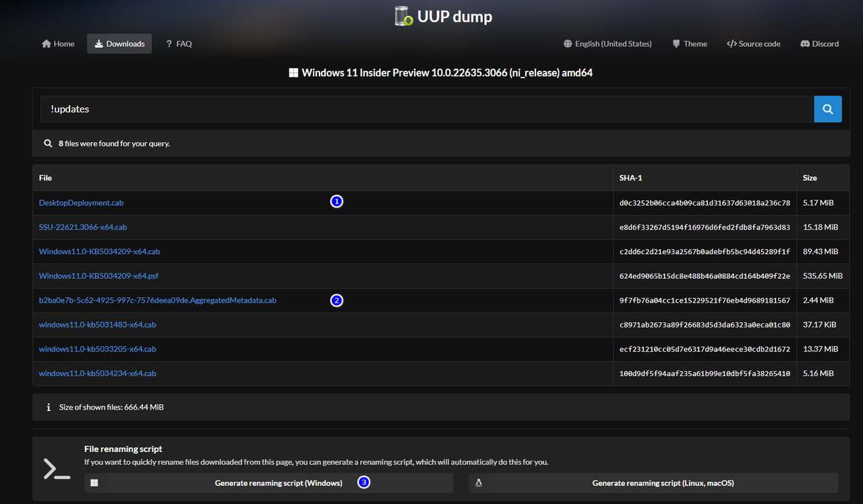Open the Source code link

click(753, 44)
